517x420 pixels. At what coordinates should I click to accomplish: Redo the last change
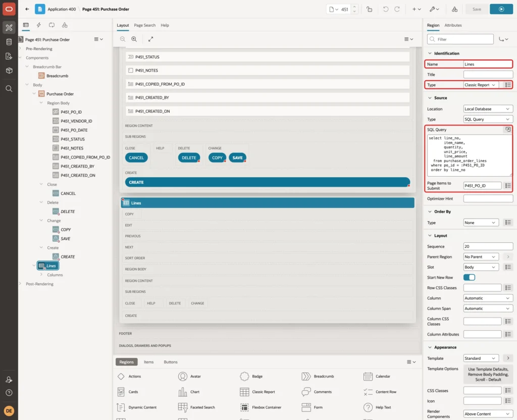[x=397, y=9]
